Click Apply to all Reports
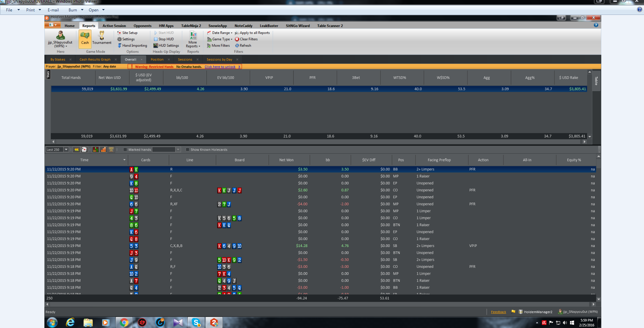Viewport: 644px width, 328px height. [x=252, y=33]
